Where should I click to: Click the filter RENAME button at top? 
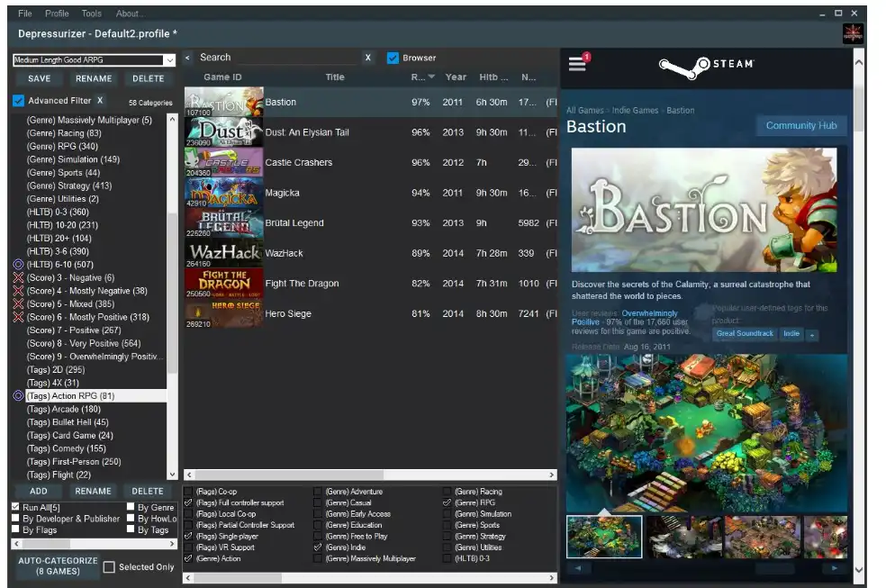click(x=94, y=78)
